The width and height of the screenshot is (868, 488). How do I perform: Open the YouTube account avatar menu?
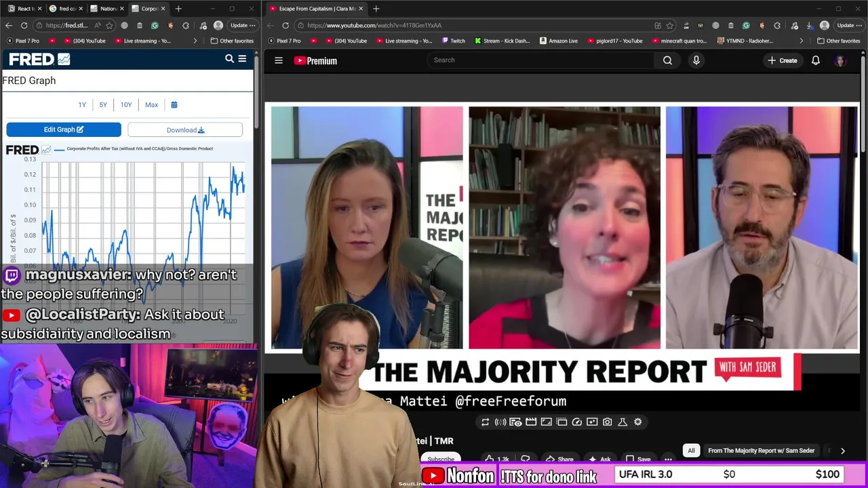tap(841, 60)
